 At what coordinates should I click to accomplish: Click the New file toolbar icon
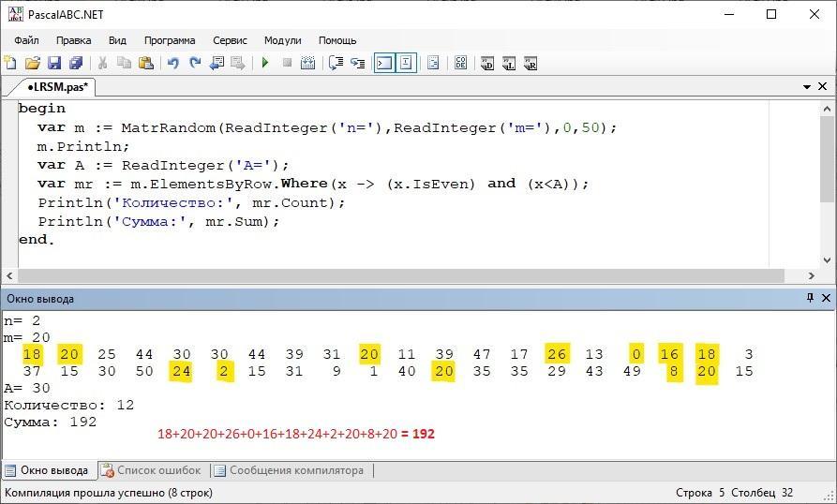[x=10, y=63]
